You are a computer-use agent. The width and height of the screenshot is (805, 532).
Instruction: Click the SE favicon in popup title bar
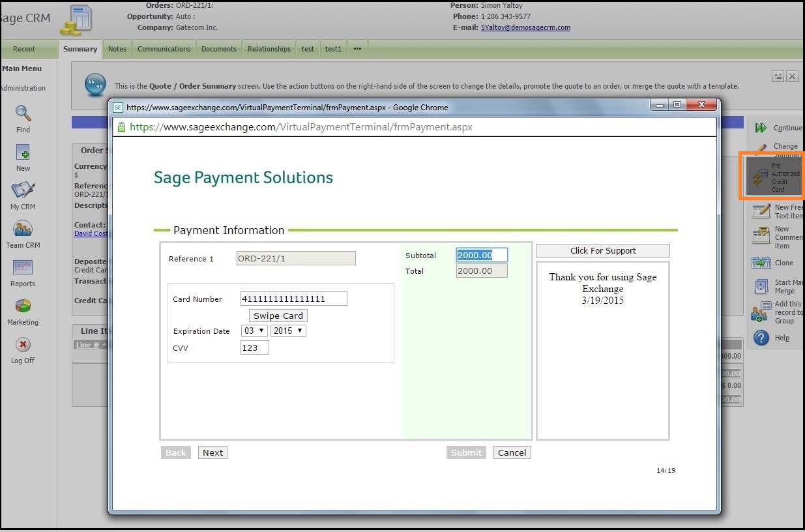[118, 108]
